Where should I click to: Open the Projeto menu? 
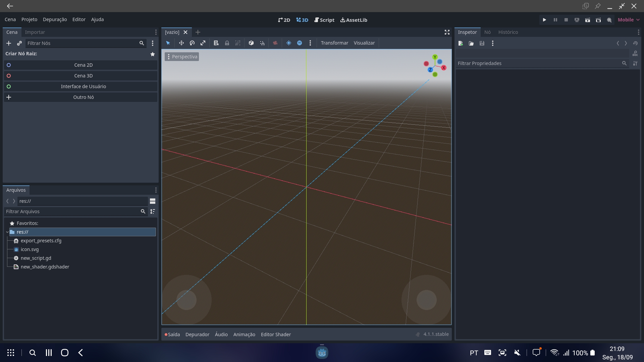(x=29, y=19)
